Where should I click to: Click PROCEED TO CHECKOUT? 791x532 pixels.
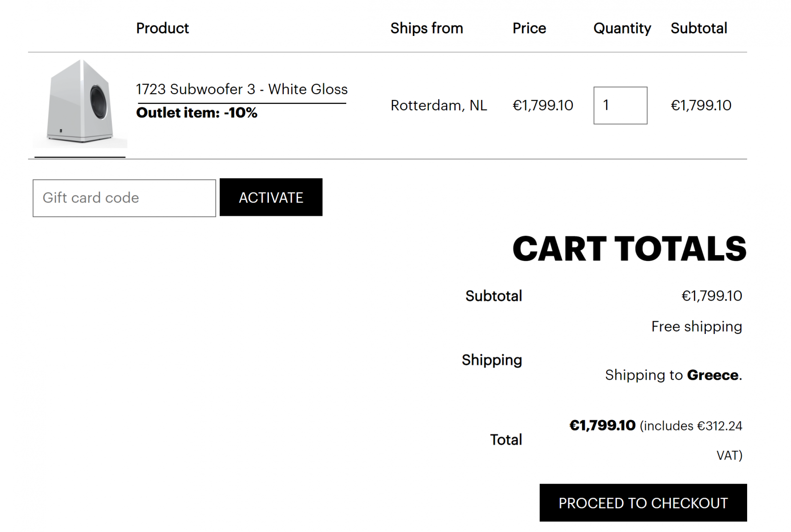coord(643,503)
